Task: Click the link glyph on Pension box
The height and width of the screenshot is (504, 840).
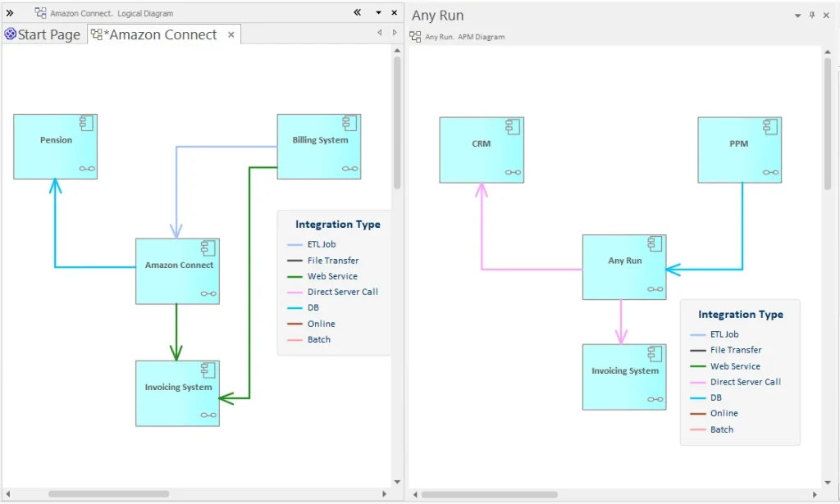Action: (87, 169)
